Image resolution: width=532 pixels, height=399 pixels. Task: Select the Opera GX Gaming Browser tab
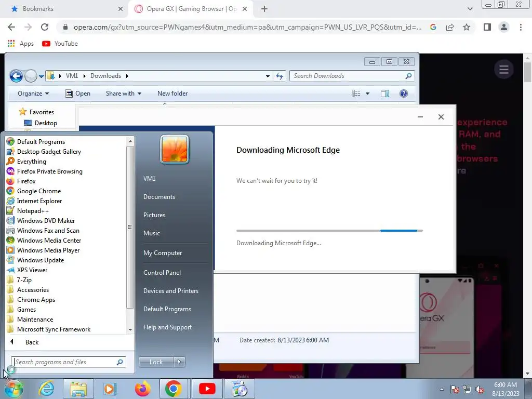[x=192, y=9]
